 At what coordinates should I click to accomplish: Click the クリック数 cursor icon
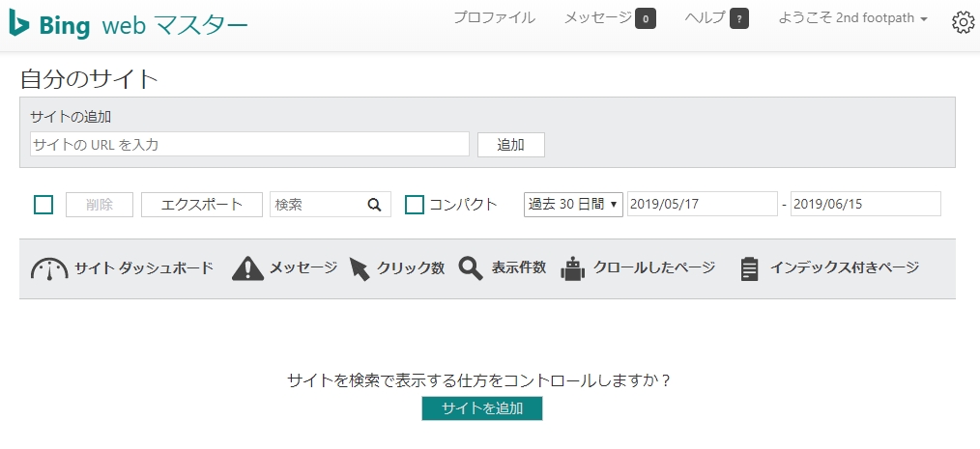pos(360,269)
